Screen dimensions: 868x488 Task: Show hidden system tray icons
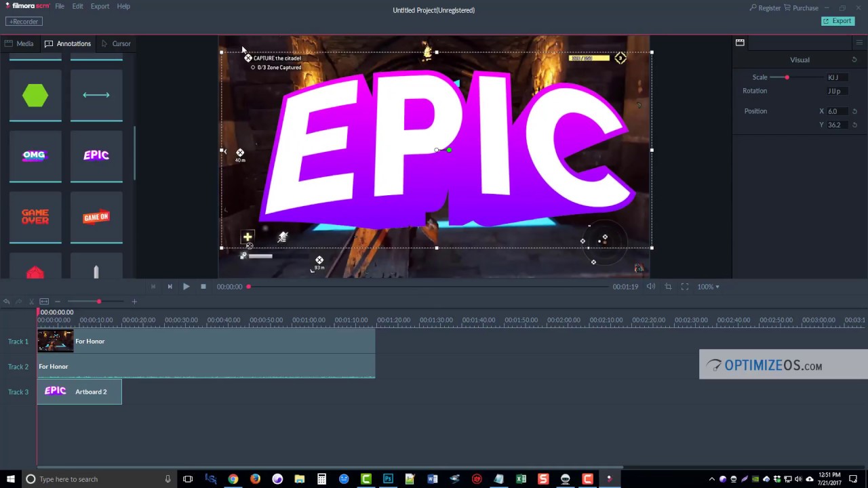(x=711, y=479)
